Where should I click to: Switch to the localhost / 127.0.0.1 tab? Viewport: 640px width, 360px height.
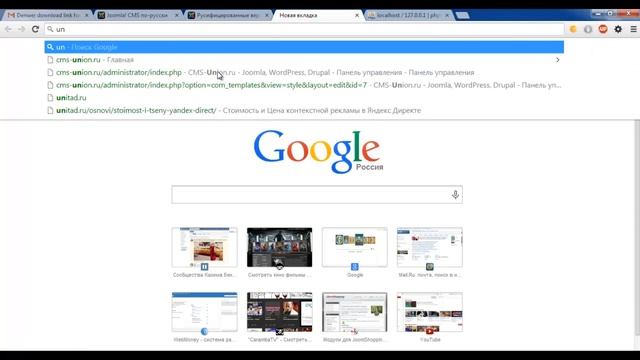(408, 15)
